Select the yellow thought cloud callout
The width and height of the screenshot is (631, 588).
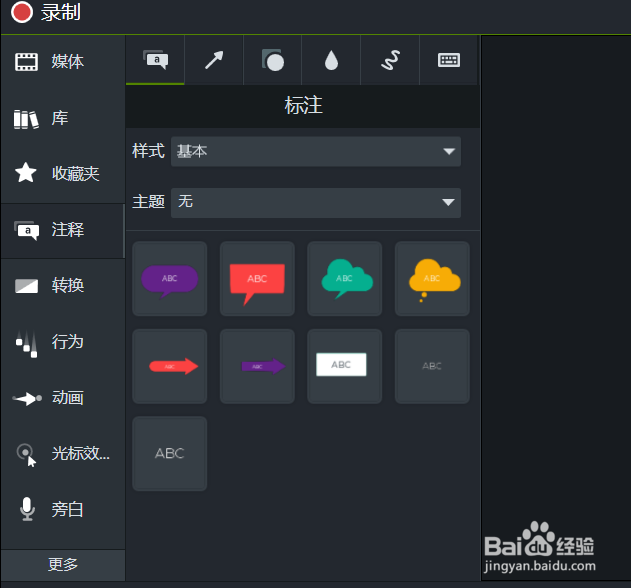[432, 279]
